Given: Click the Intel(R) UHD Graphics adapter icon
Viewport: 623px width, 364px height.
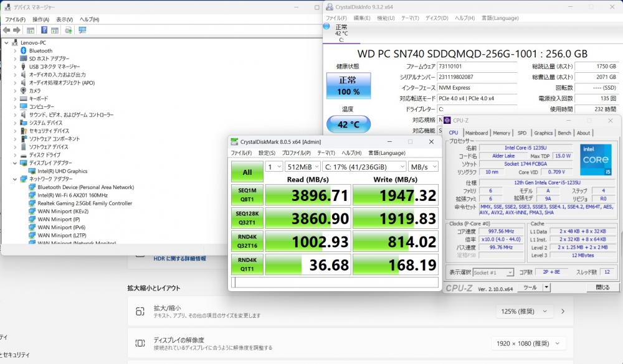Looking at the screenshot, I should (x=32, y=171).
